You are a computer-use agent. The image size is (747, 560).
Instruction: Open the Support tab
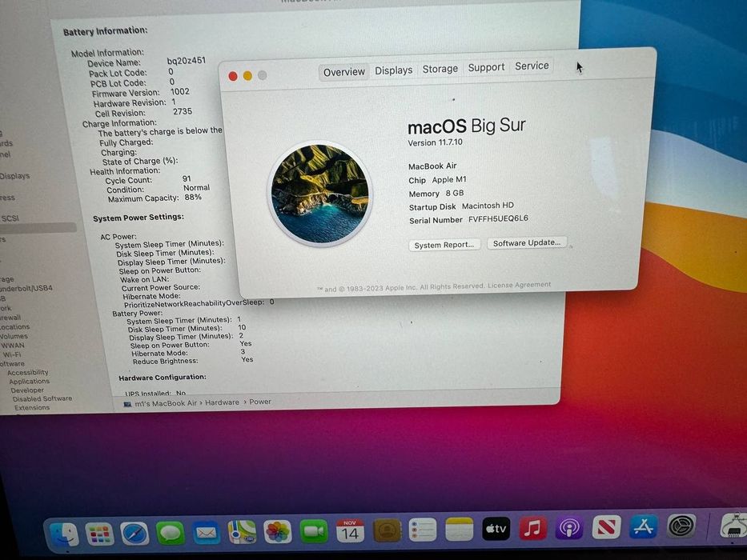(486, 68)
